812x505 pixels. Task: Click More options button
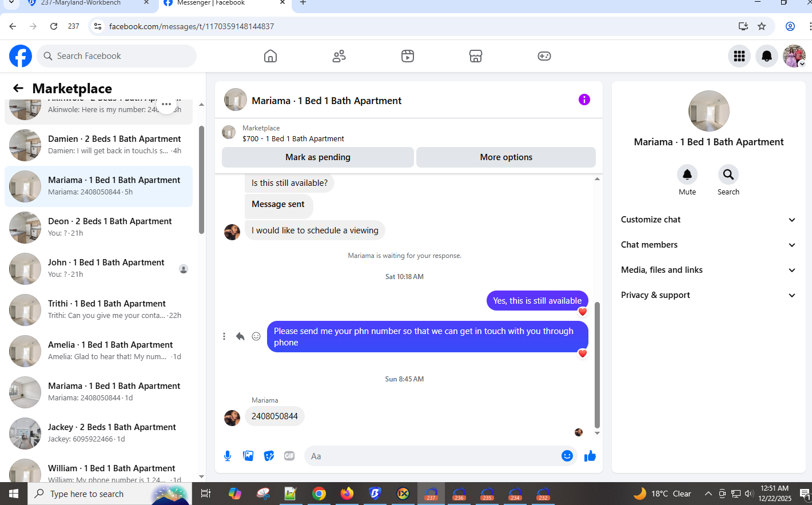click(x=506, y=157)
